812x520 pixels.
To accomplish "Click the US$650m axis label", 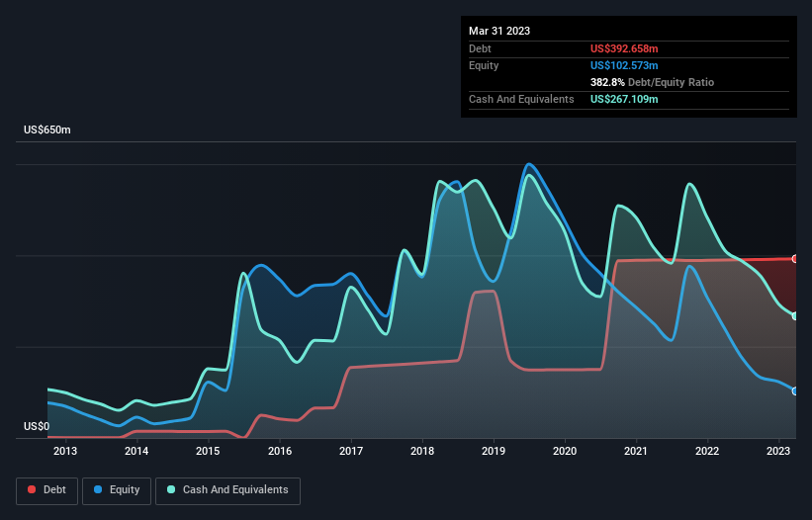I will [x=47, y=130].
